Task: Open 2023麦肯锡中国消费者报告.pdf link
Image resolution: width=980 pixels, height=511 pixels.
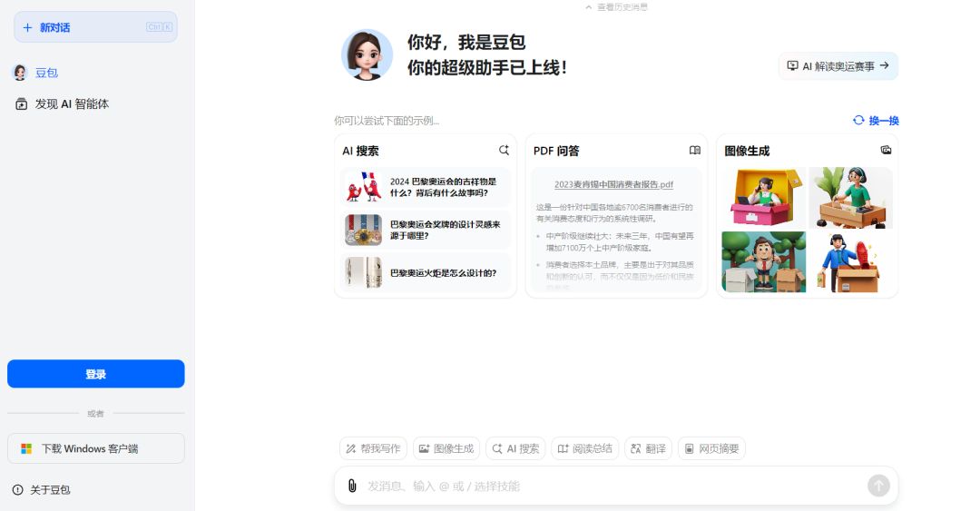Action: pos(613,184)
